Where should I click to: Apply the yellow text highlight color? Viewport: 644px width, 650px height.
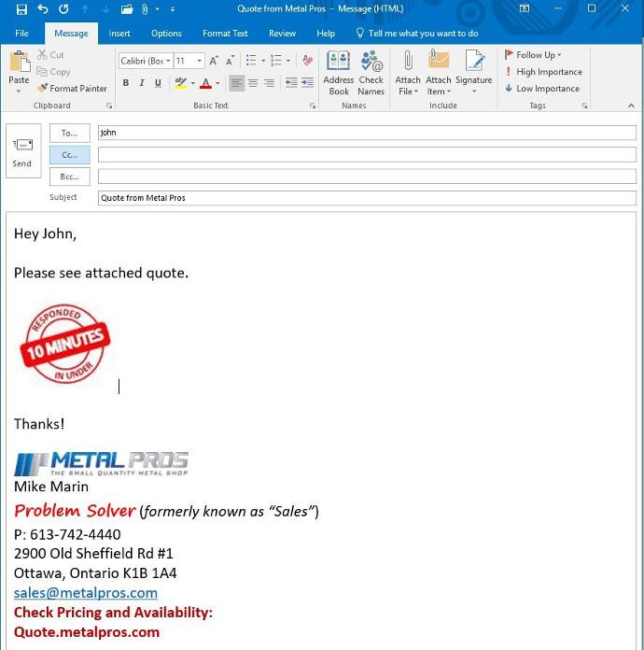click(181, 83)
